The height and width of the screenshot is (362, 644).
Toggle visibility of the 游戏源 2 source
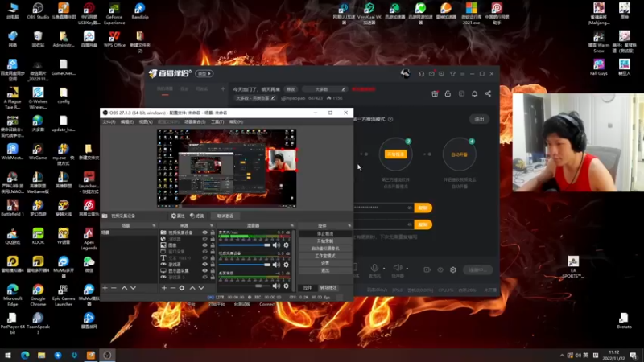point(204,277)
